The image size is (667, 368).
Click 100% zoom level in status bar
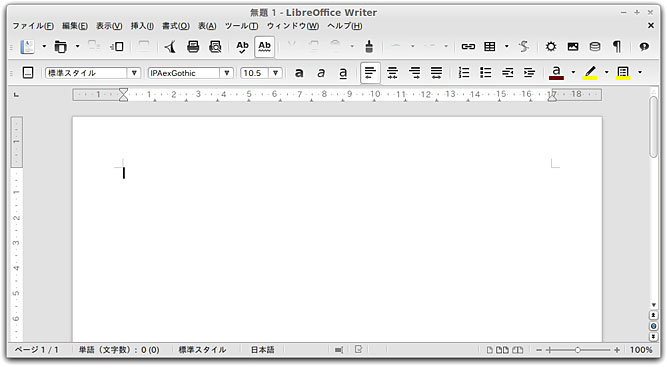pyautogui.click(x=641, y=350)
